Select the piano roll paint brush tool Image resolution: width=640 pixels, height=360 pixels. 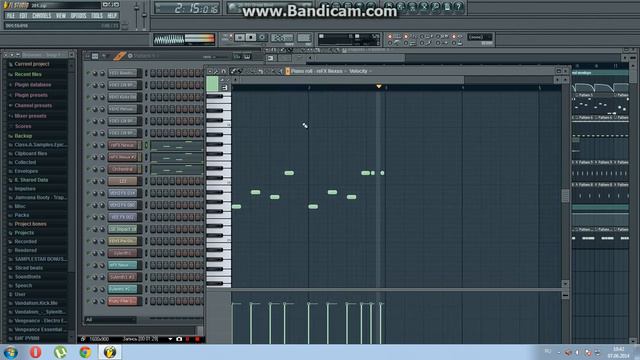pos(240,71)
